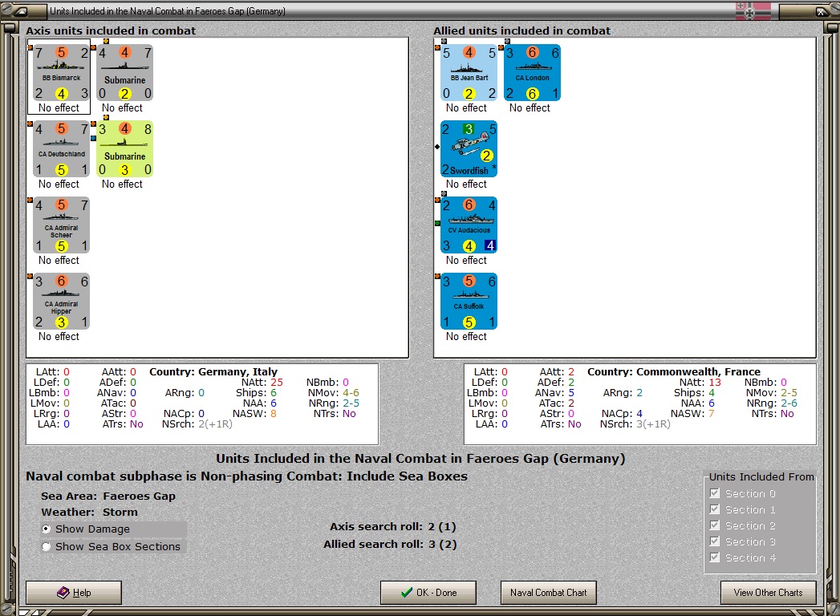Click the Weather: Storm label
840x616 pixels.
coord(90,512)
